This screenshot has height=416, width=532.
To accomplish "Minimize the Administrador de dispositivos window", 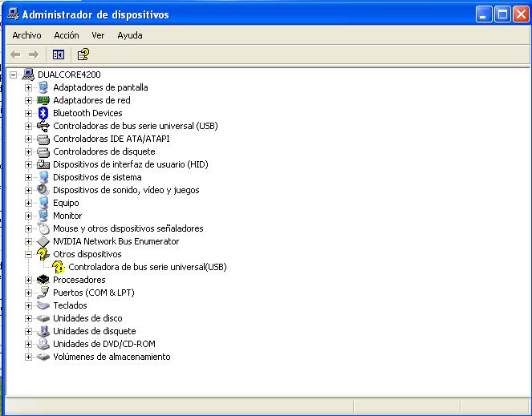I will 484,14.
